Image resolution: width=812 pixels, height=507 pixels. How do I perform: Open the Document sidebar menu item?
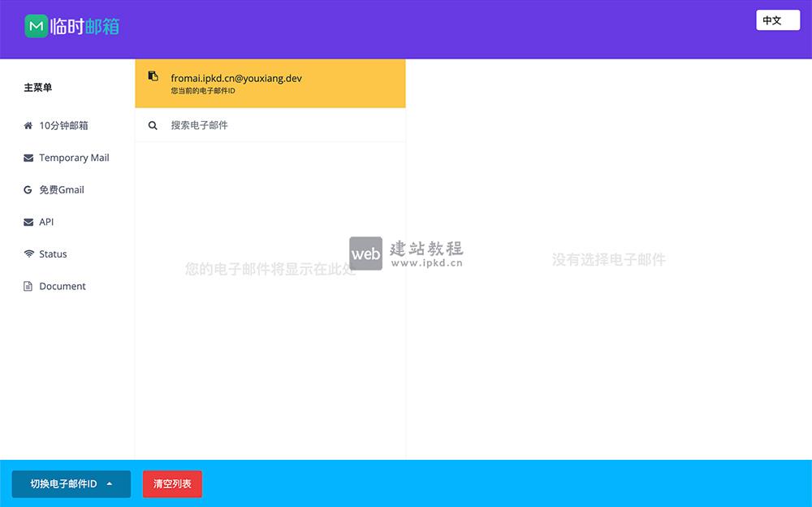pyautogui.click(x=63, y=286)
